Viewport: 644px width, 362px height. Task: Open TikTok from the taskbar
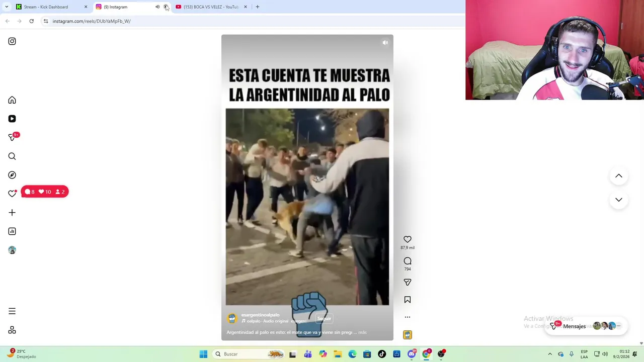[x=382, y=354]
